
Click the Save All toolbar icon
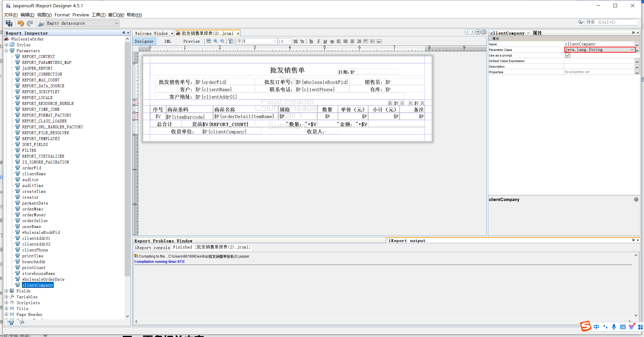[x=9, y=23]
